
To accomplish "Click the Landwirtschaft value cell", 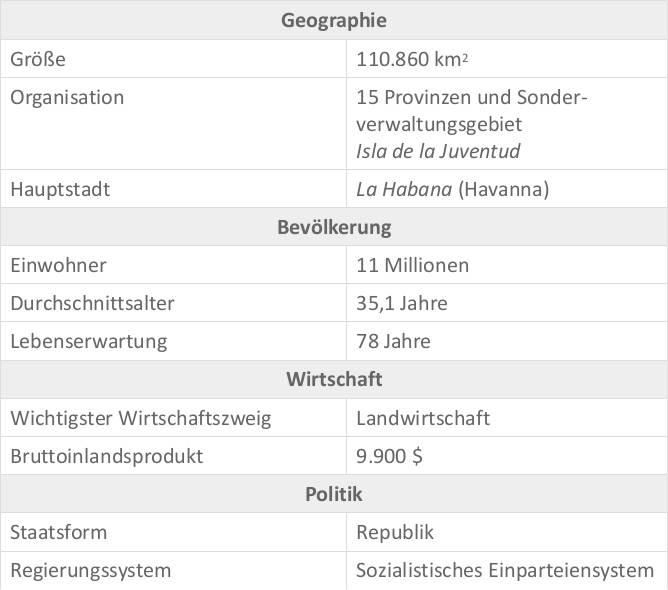I will (x=423, y=418).
